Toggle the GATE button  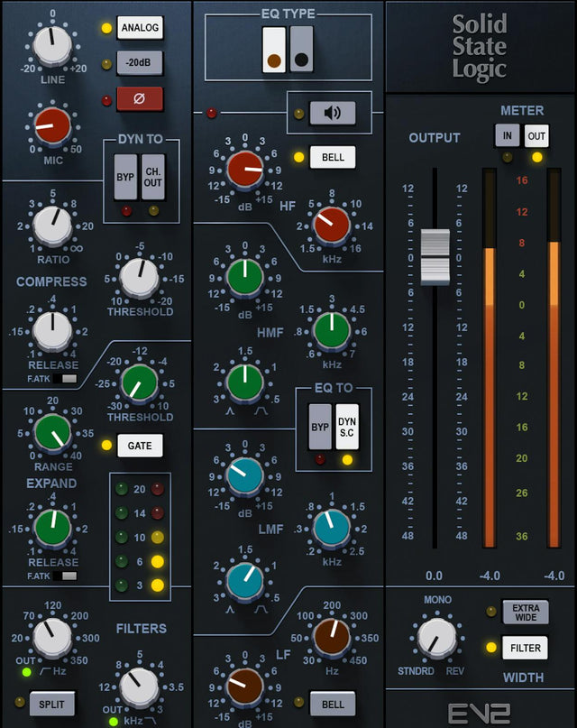[140, 445]
